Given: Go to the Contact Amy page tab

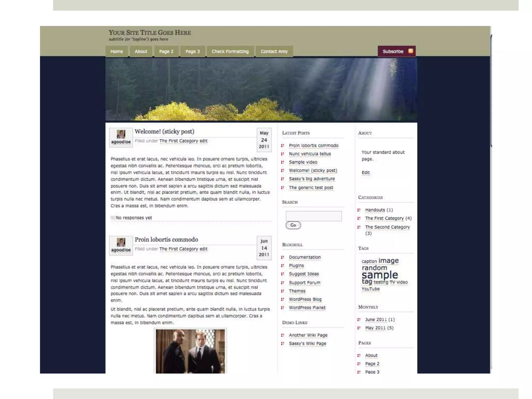Looking at the screenshot, I should 274,51.
